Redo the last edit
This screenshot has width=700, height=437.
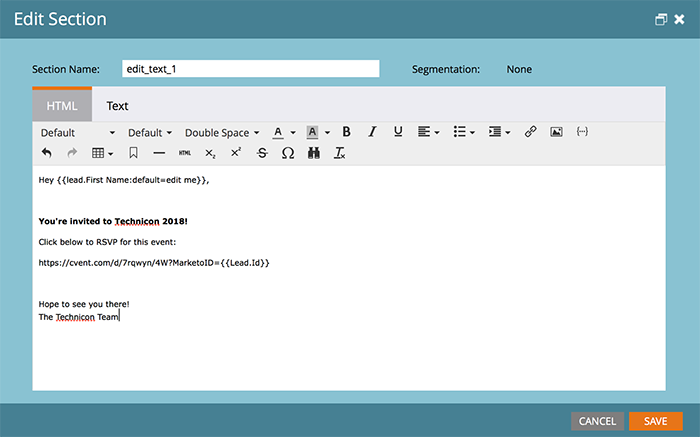click(72, 153)
